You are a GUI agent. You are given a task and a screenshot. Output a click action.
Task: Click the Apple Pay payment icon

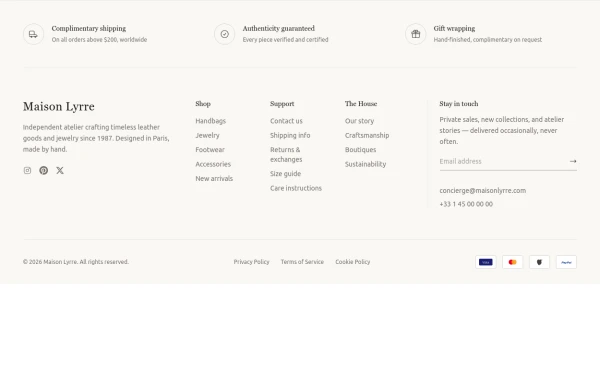point(539,262)
